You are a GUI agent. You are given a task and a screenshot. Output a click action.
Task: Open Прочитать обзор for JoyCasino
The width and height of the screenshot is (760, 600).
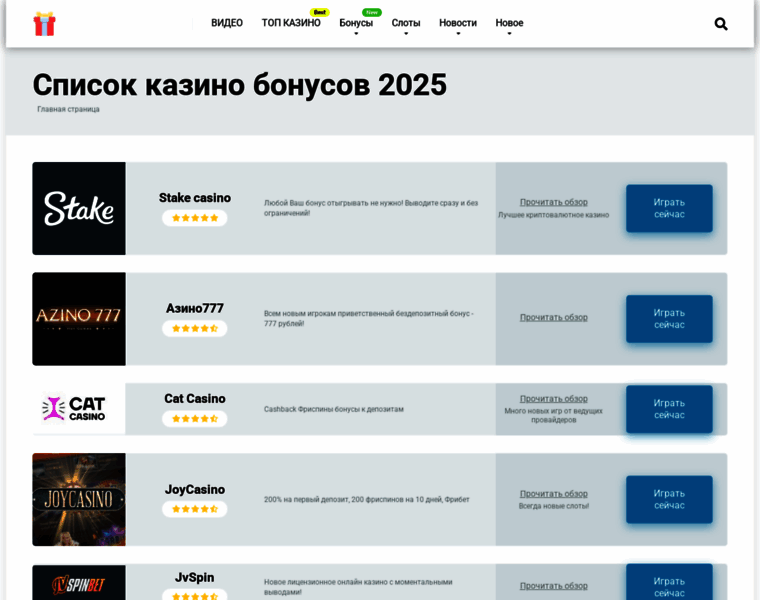coord(554,494)
